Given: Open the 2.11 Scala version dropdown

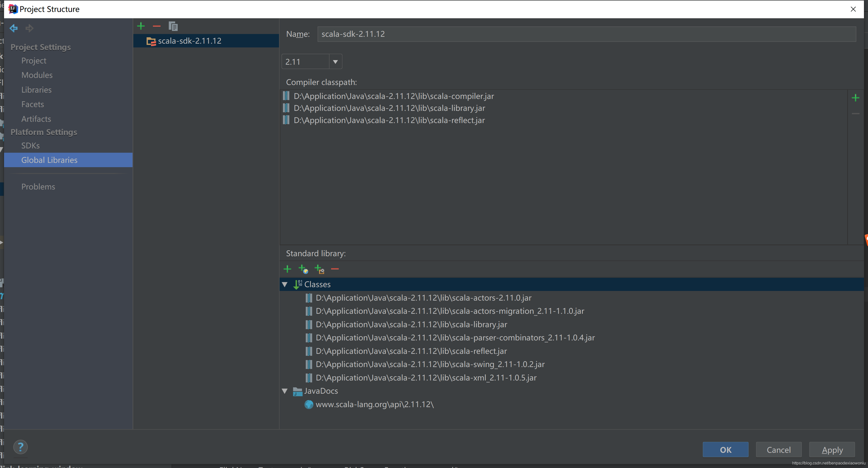Looking at the screenshot, I should click(335, 62).
